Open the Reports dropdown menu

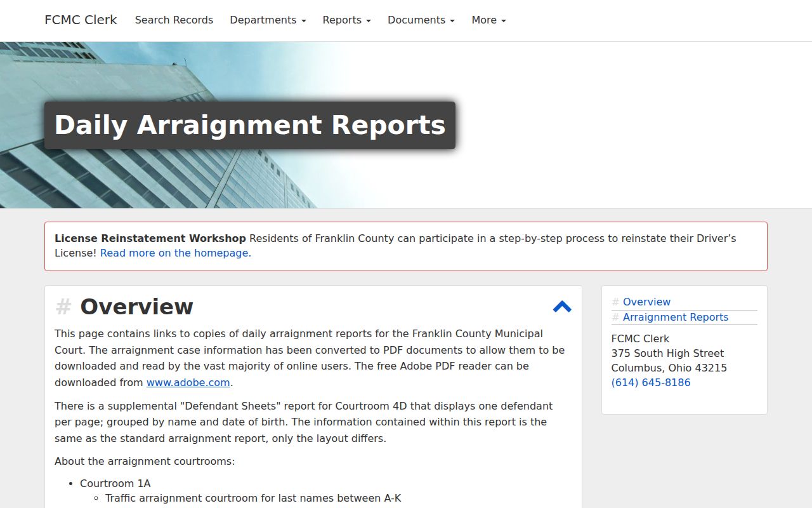point(346,20)
